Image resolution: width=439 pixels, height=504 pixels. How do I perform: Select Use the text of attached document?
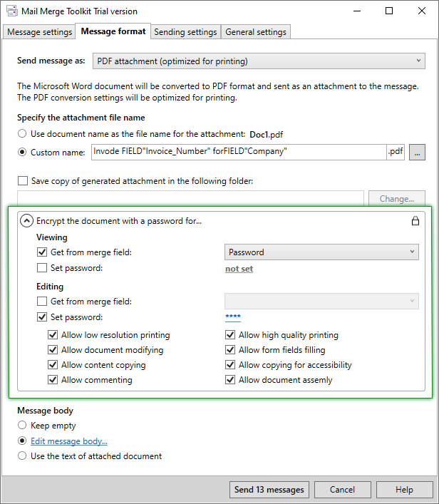[22, 456]
